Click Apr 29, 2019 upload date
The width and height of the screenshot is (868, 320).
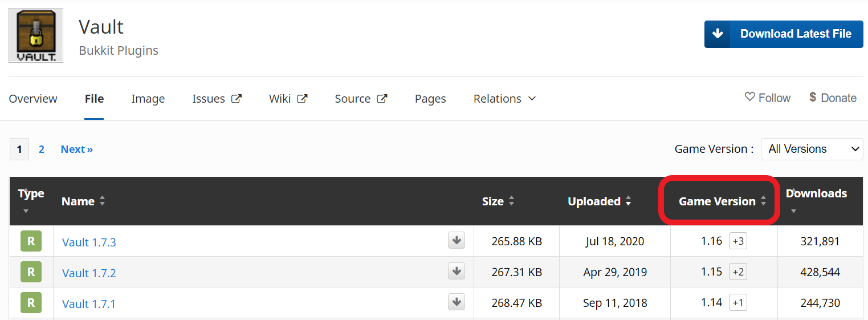point(615,272)
